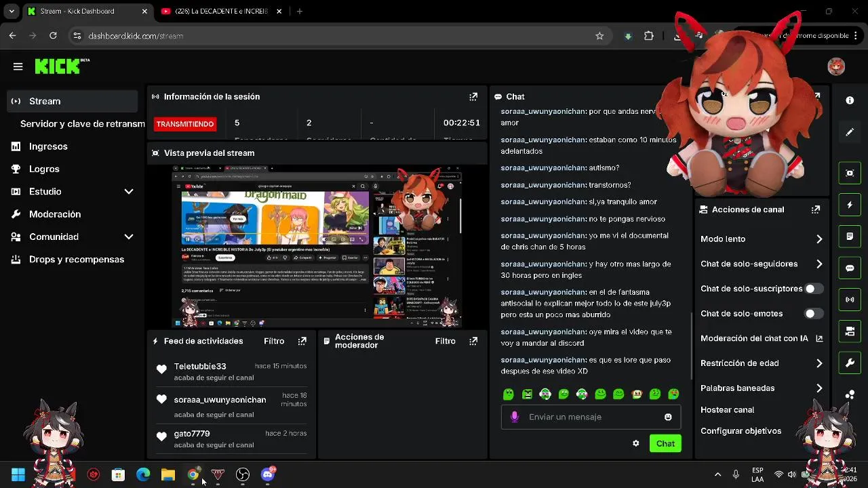Open the emoji picker in message box
868x488 pixels.
click(668, 417)
